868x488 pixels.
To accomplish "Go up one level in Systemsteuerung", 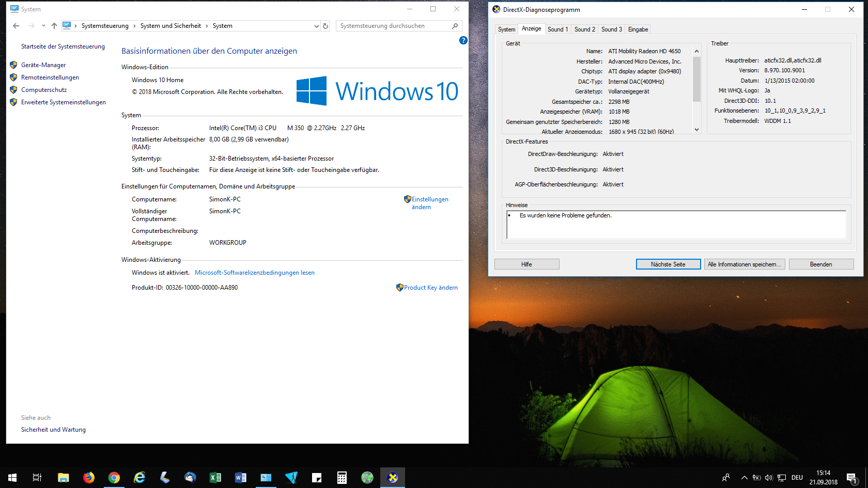I will [54, 26].
